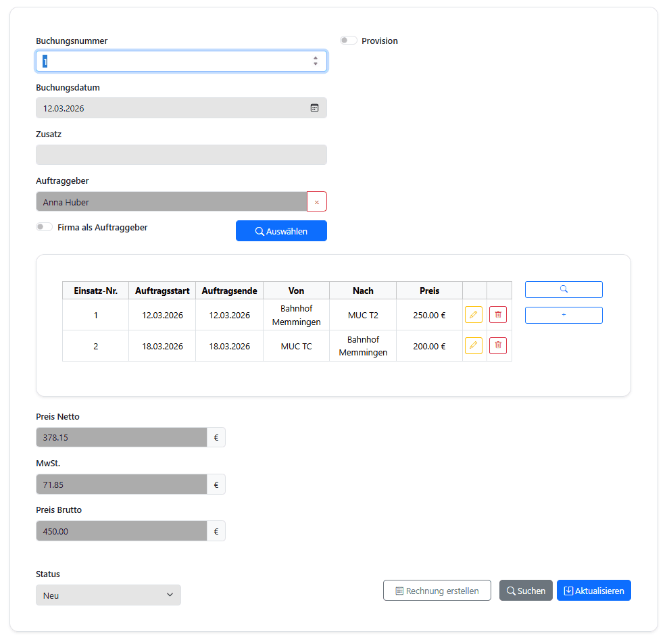669x644 pixels.
Task: Edit Einsatz number 2 with pencil icon
Action: coord(473,345)
